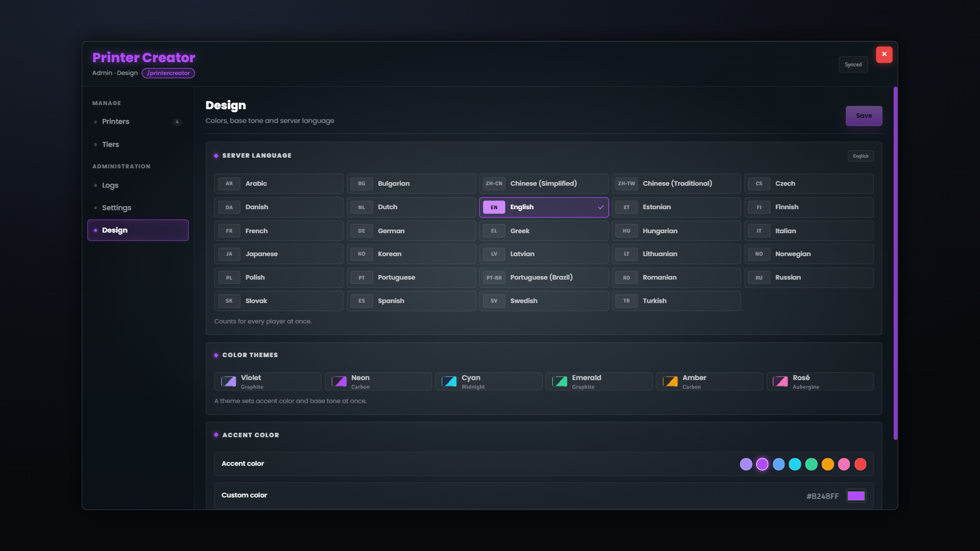980x551 pixels.
Task: Click the Save button
Action: (x=864, y=116)
